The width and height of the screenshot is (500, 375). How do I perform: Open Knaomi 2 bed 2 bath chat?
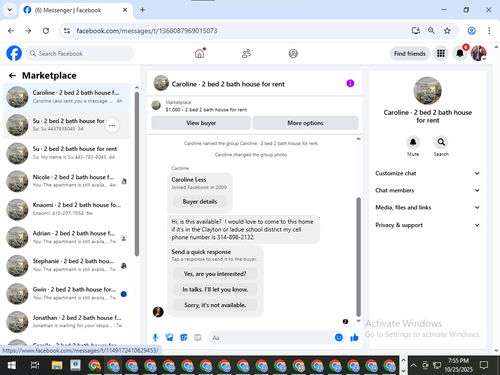coord(67,209)
